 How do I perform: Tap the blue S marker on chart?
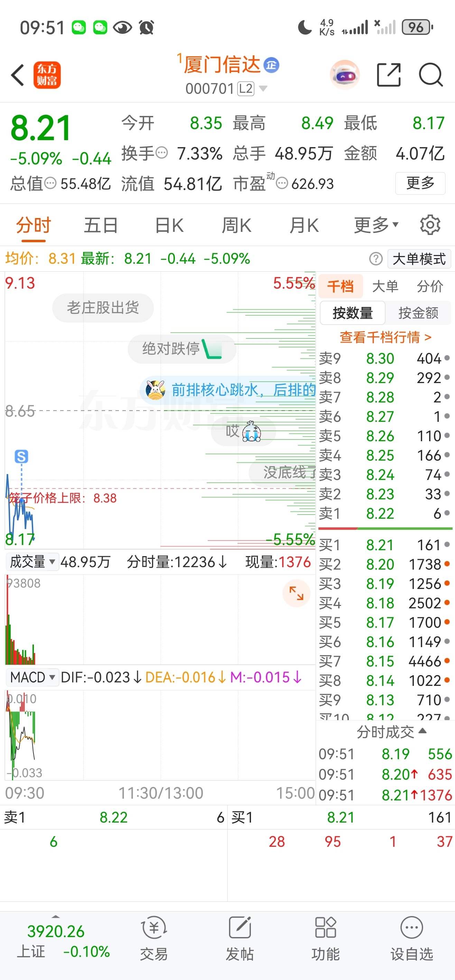click(x=21, y=456)
